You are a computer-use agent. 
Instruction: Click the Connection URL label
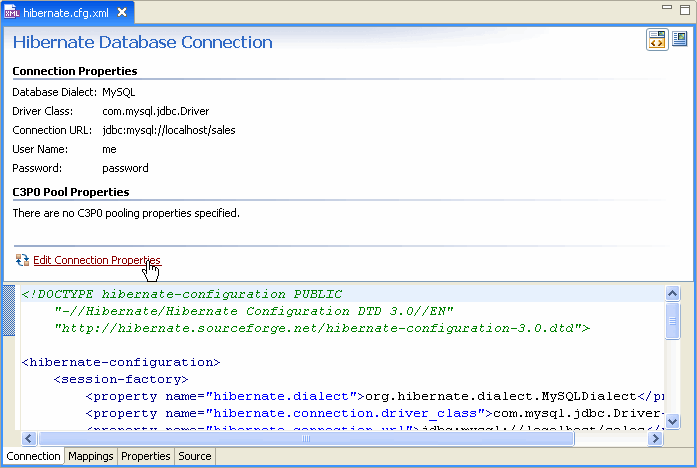[52, 130]
